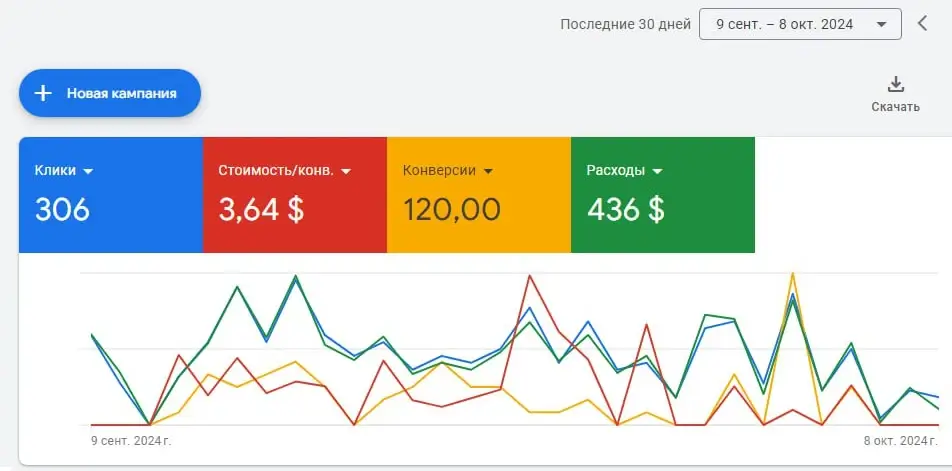Click the empty white metric slot beside Расходы
952x471 pixels.
853,195
